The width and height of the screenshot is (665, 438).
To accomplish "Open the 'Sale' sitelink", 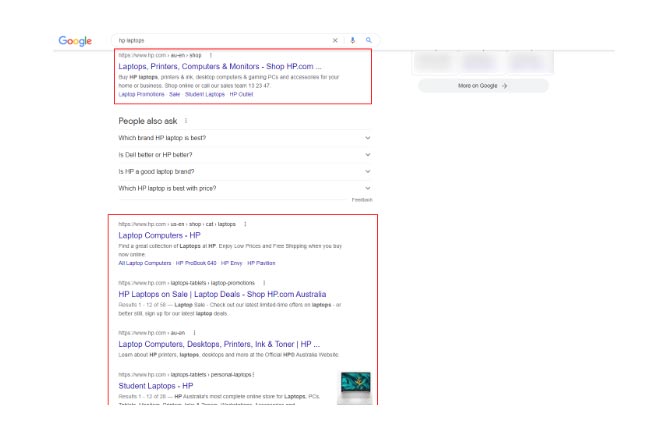I will (x=175, y=94).
